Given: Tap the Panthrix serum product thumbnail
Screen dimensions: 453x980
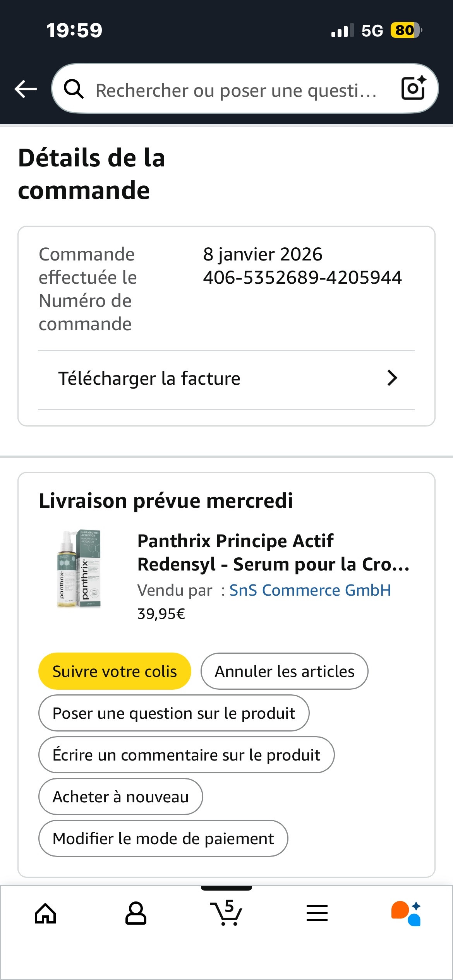Looking at the screenshot, I should [x=79, y=568].
